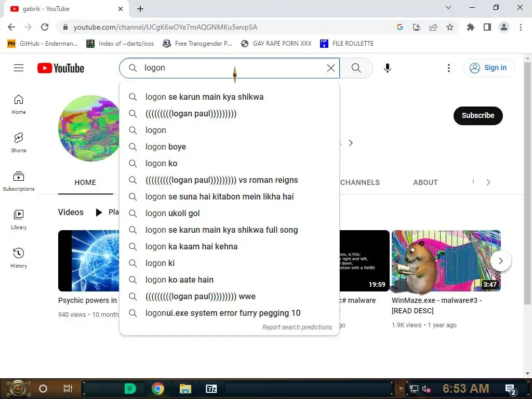Click the address bar URL
This screenshot has height=399, width=532.
[165, 27]
